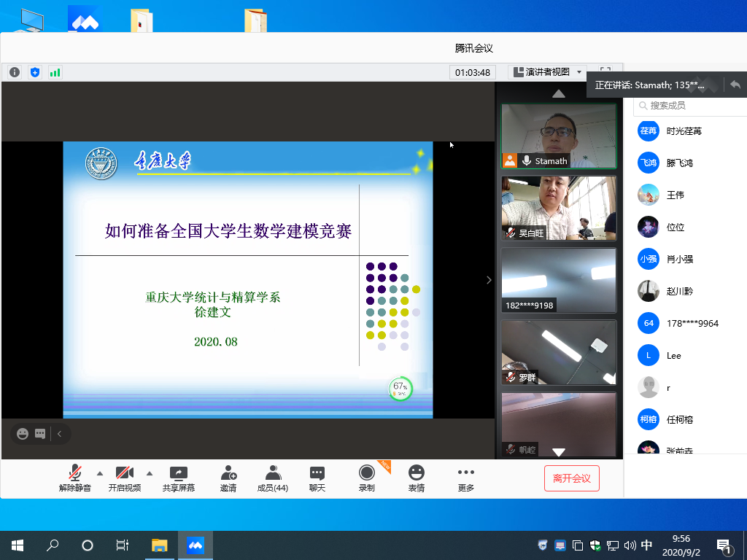Viewport: 747px width, 560px height.
Task: Click the meeting info icon
Action: pos(15,72)
